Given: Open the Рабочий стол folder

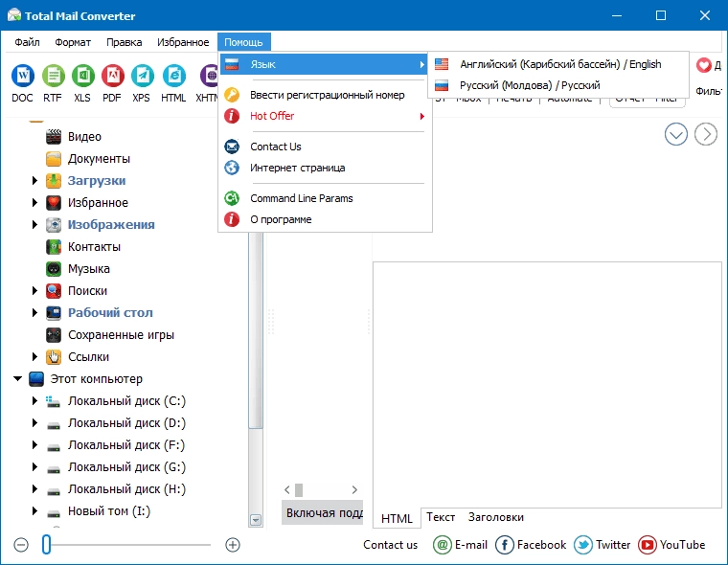Looking at the screenshot, I should [110, 313].
